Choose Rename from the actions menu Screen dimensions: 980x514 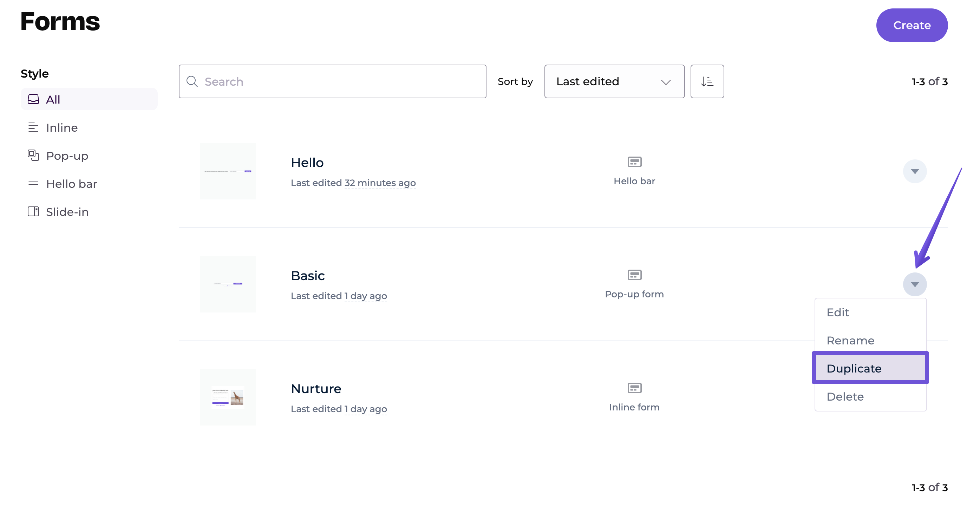pyautogui.click(x=850, y=340)
